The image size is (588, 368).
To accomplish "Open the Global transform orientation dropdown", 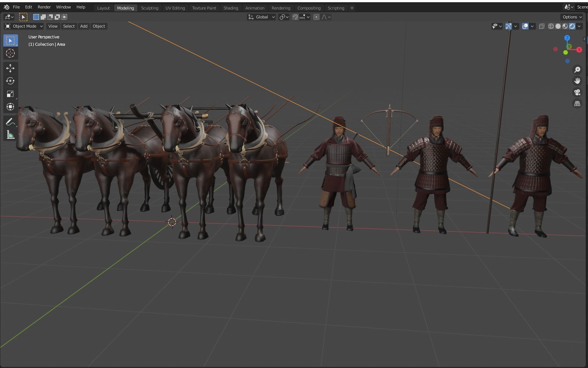I will (x=262, y=17).
